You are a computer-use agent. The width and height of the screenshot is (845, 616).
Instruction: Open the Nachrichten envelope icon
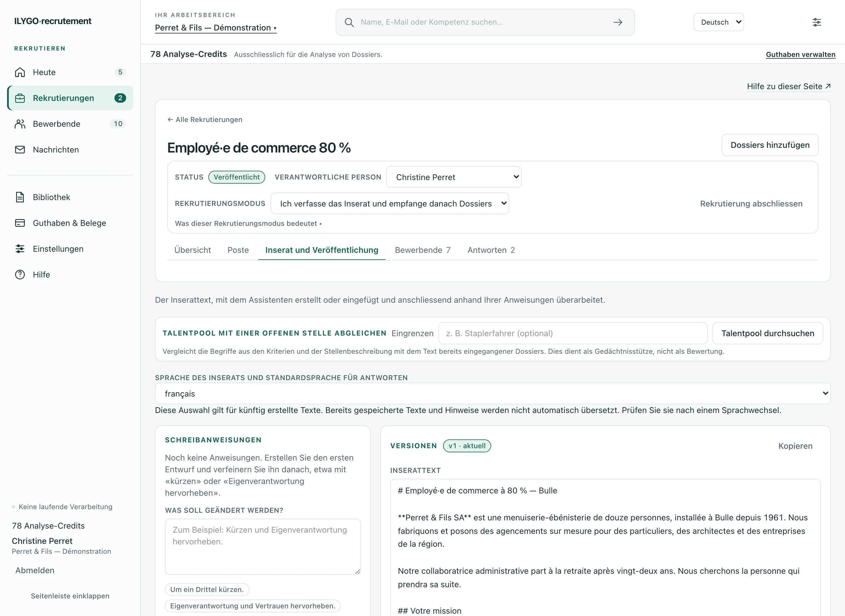click(20, 150)
